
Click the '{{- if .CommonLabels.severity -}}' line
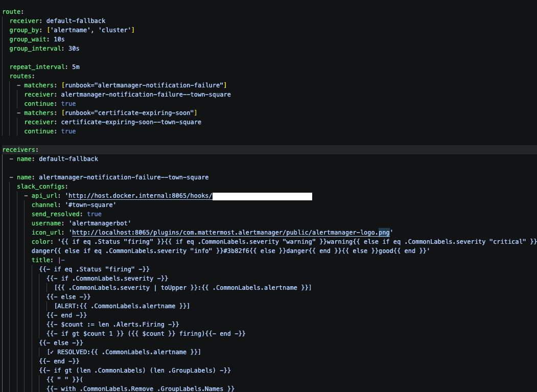click(x=107, y=279)
